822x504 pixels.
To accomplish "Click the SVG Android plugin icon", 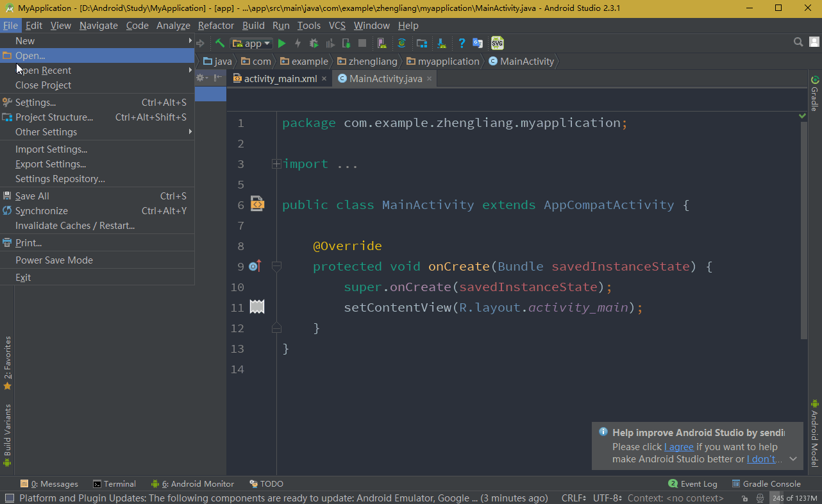I will click(498, 44).
